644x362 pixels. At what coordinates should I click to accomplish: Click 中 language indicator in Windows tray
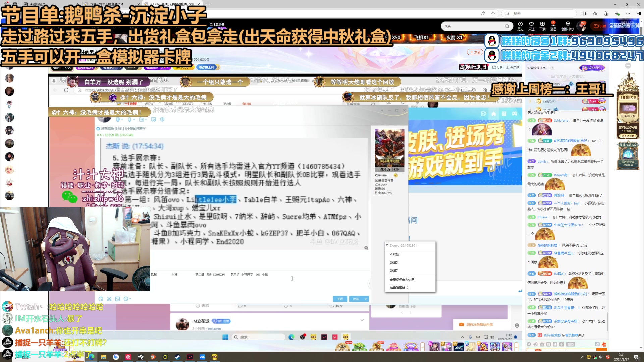click(601, 357)
